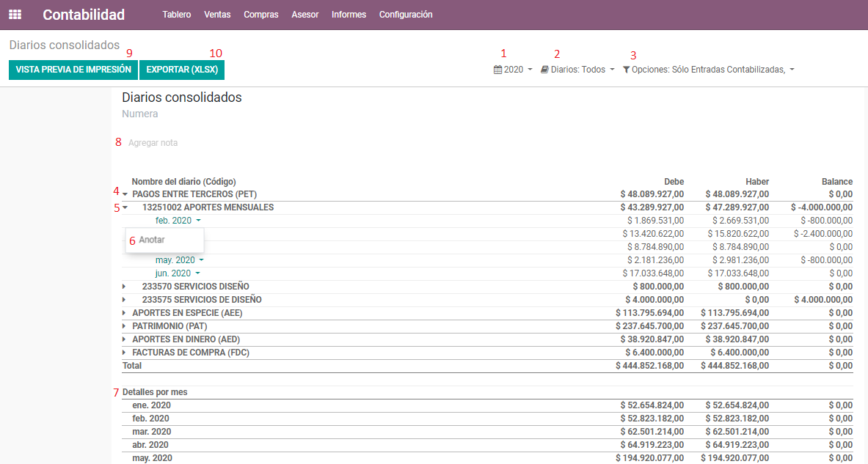This screenshot has height=464, width=868.
Task: Click the $ -2.400.000,00 balance value
Action: pos(823,234)
